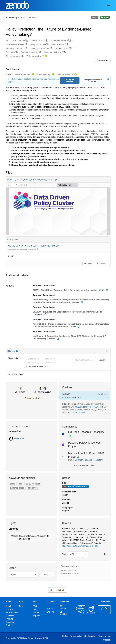Toggle the Literature filter checkbox
The height and width of the screenshot is (644, 116).
[25, 359]
